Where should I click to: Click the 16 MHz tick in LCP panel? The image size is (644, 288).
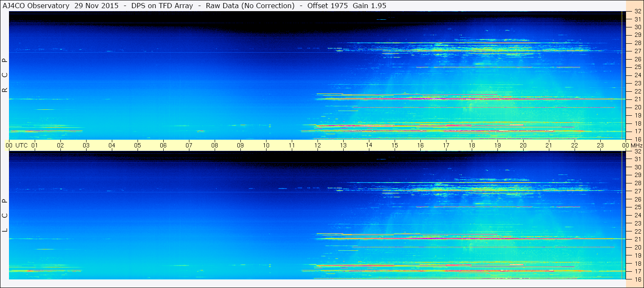click(x=637, y=279)
